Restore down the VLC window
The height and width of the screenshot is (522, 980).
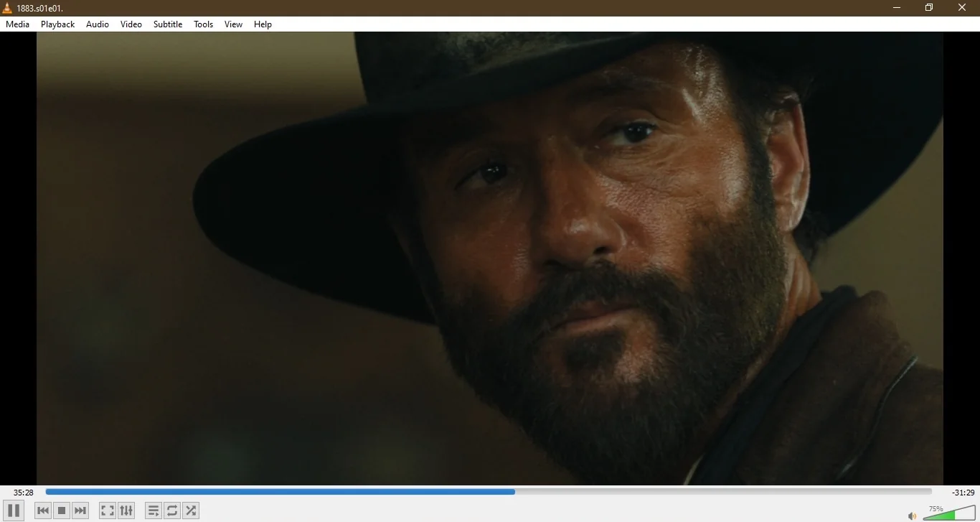click(929, 8)
